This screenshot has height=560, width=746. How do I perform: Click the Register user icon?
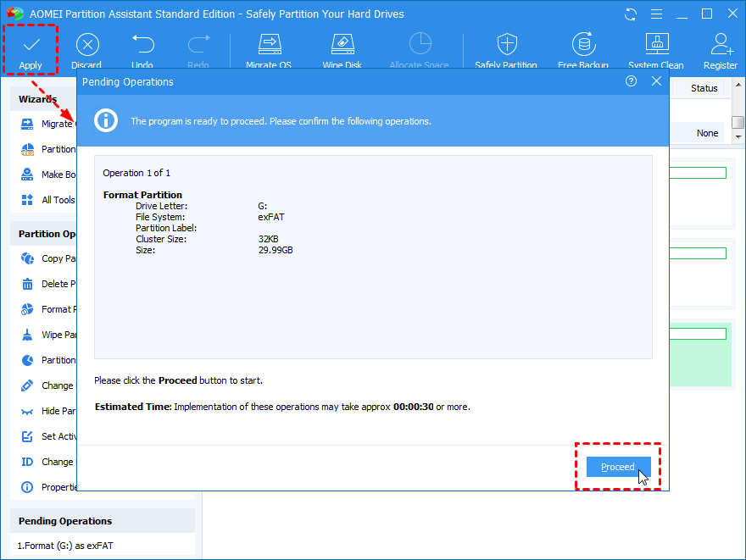pos(721,44)
